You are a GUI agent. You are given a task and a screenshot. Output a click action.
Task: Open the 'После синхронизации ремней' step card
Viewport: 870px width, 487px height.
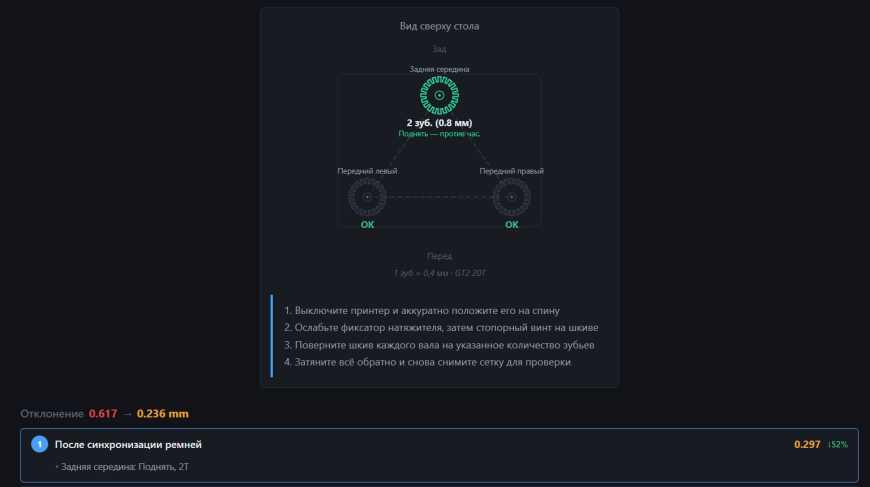tap(439, 455)
